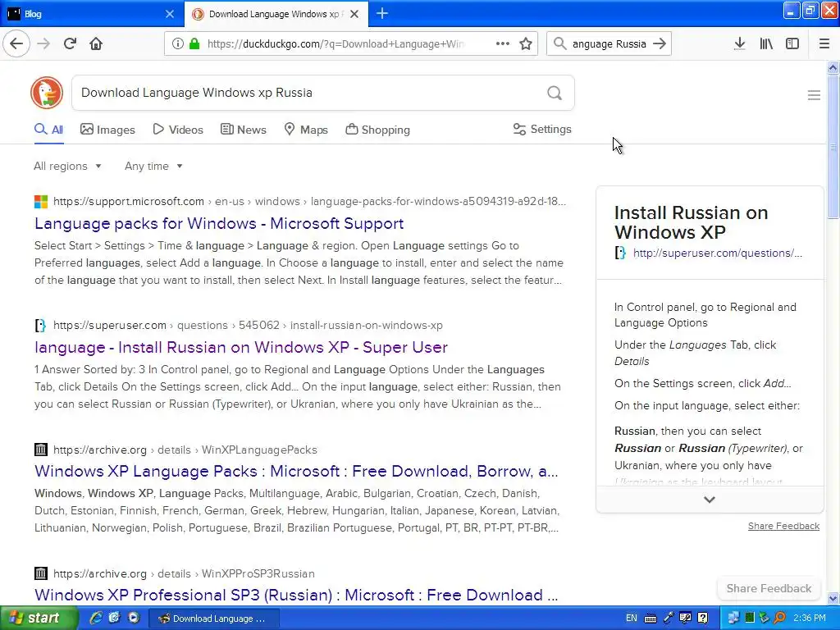Viewport: 840px width, 630px height.
Task: Select the Videos search tab
Action: (178, 130)
